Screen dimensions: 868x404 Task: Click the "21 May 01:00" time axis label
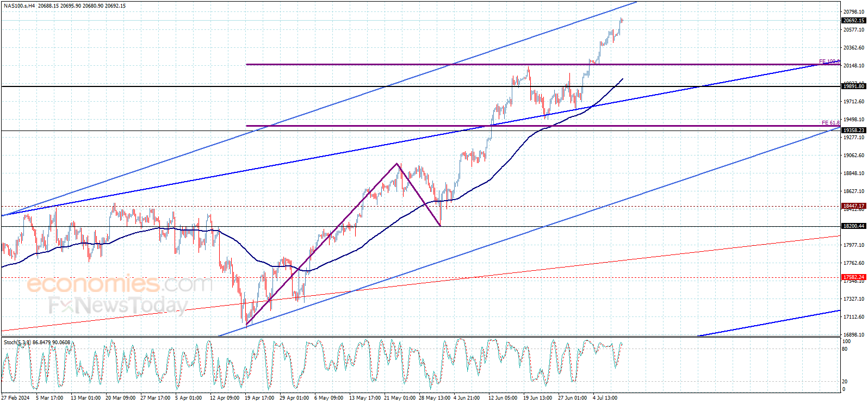pos(400,398)
